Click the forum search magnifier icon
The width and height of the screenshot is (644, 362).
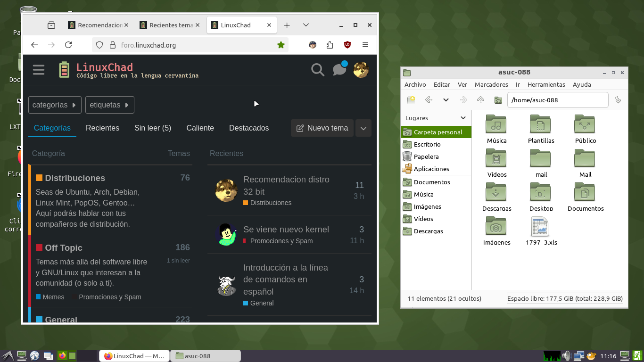pyautogui.click(x=318, y=70)
